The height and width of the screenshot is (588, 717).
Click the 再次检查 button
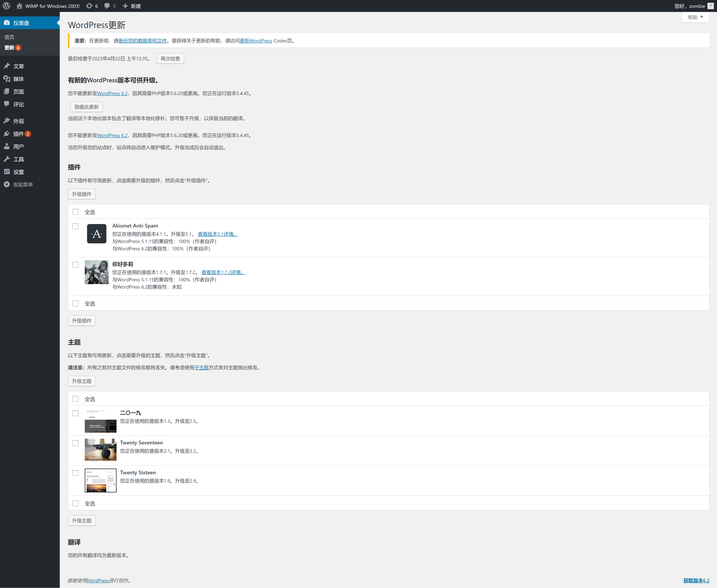170,59
